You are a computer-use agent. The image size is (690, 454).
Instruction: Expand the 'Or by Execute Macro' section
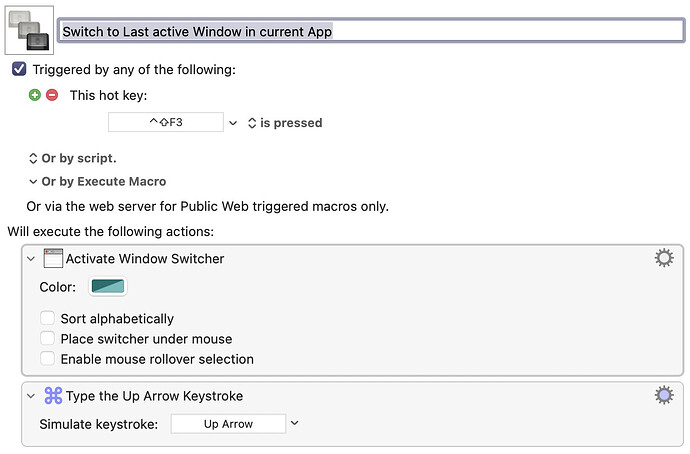(33, 182)
